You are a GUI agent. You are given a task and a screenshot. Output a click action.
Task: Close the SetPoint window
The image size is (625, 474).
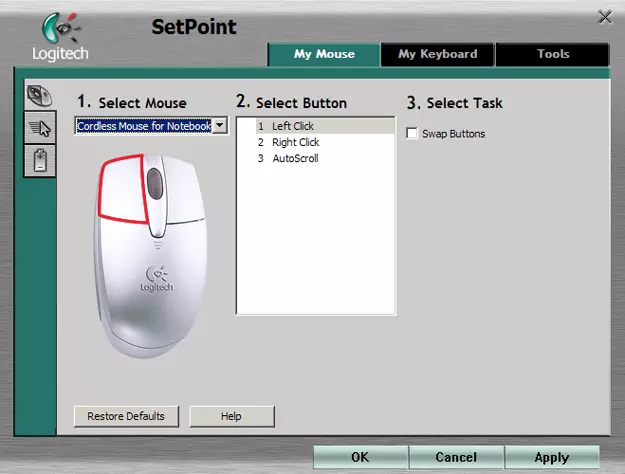[x=605, y=17]
